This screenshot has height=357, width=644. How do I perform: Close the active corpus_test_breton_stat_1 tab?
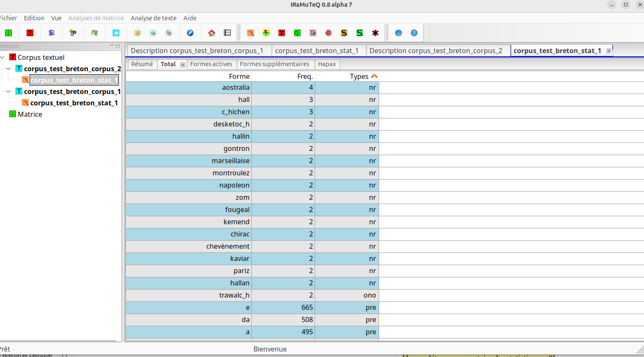coord(609,51)
